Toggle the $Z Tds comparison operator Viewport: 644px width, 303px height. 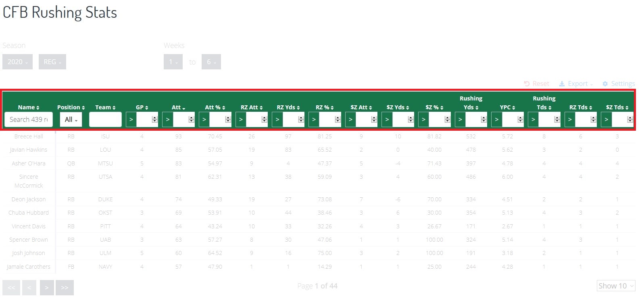pos(606,119)
